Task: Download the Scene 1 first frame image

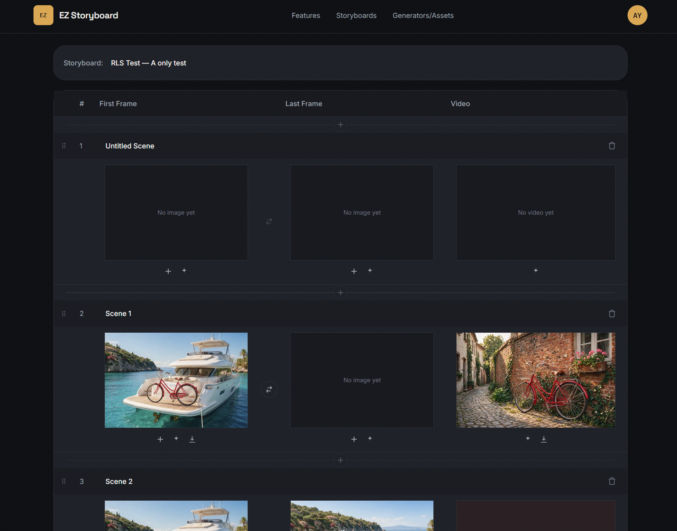Action: pos(192,439)
